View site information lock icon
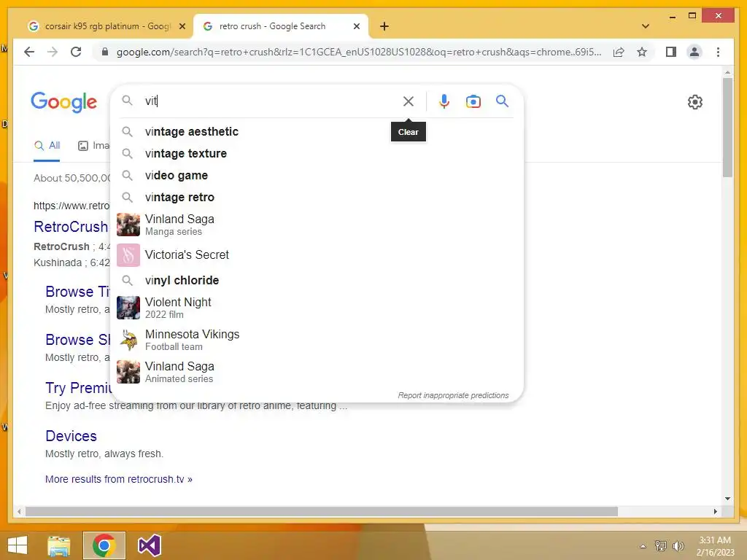 105,52
